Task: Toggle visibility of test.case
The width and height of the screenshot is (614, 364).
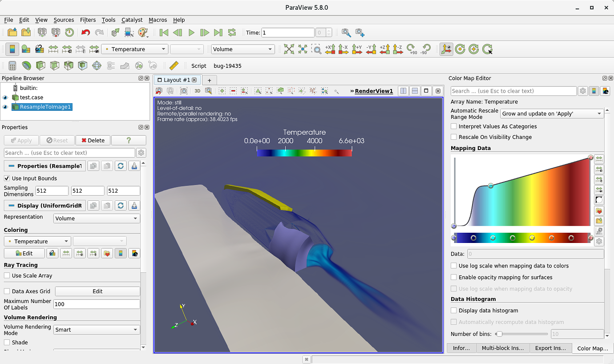Action: [x=5, y=97]
